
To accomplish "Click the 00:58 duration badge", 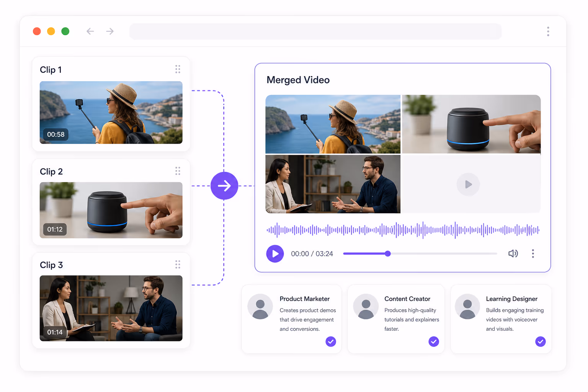I will [x=56, y=134].
